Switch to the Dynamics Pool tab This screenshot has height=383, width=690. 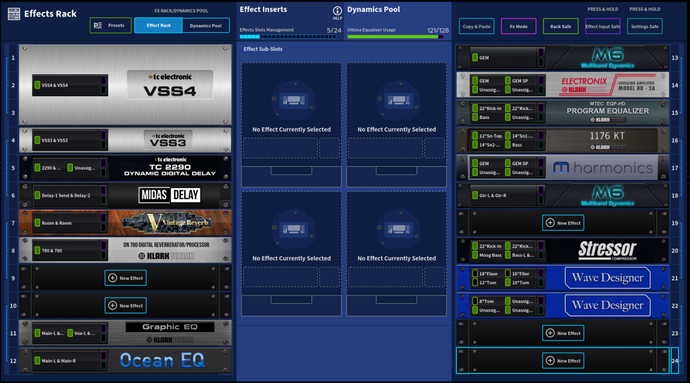(x=206, y=26)
